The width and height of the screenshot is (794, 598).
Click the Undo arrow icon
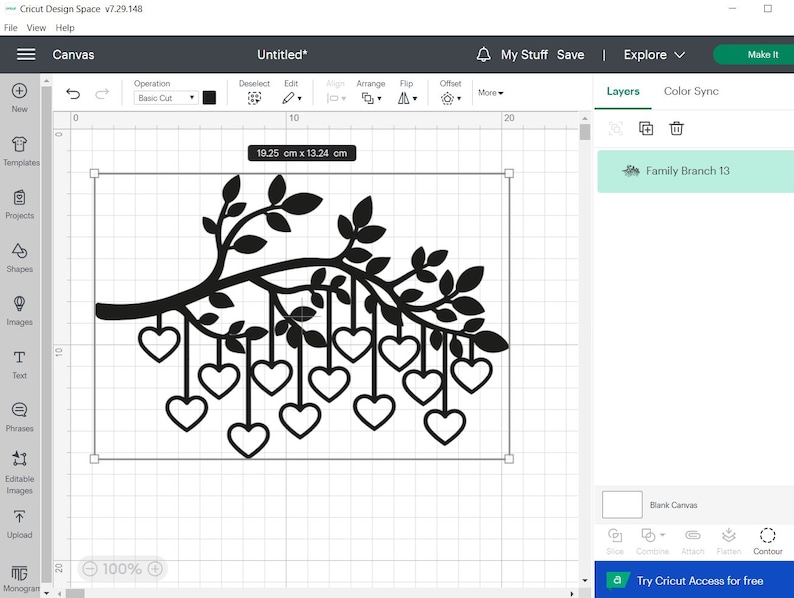pyautogui.click(x=73, y=94)
